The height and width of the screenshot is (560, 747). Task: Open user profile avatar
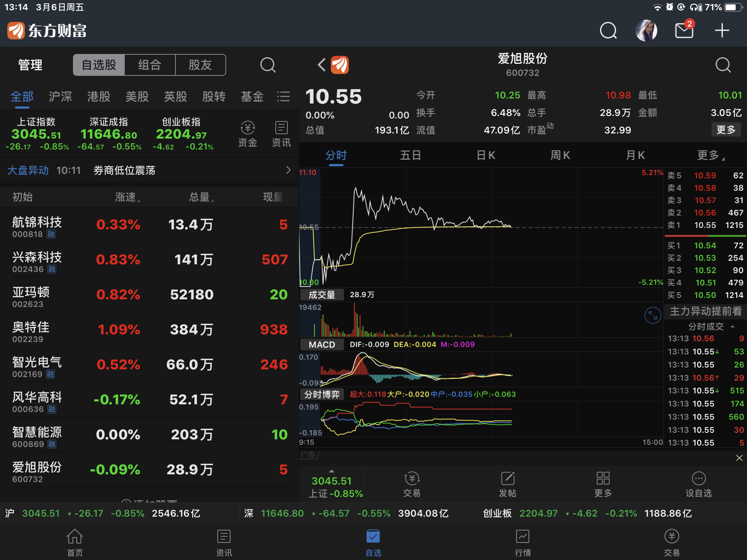click(646, 31)
